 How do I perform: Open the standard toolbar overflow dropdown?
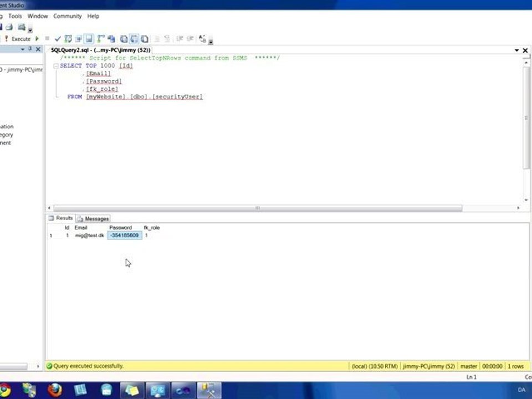pos(30,29)
